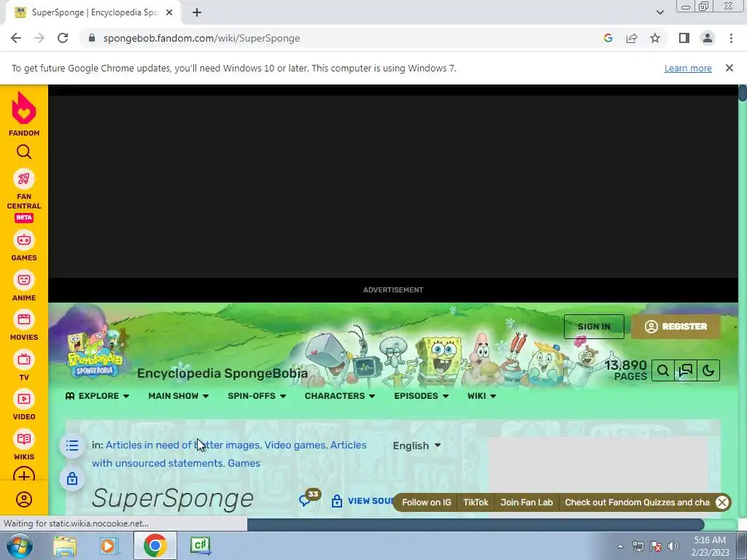Click the Encyclopedia SpongeBobia logo
Image resolution: width=747 pixels, height=560 pixels.
coord(94,355)
